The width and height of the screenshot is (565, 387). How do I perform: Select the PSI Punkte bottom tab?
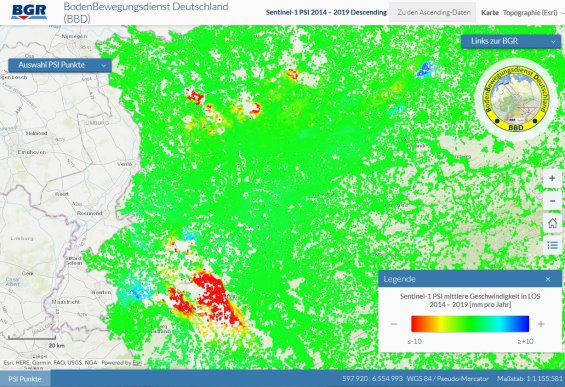[x=25, y=379]
